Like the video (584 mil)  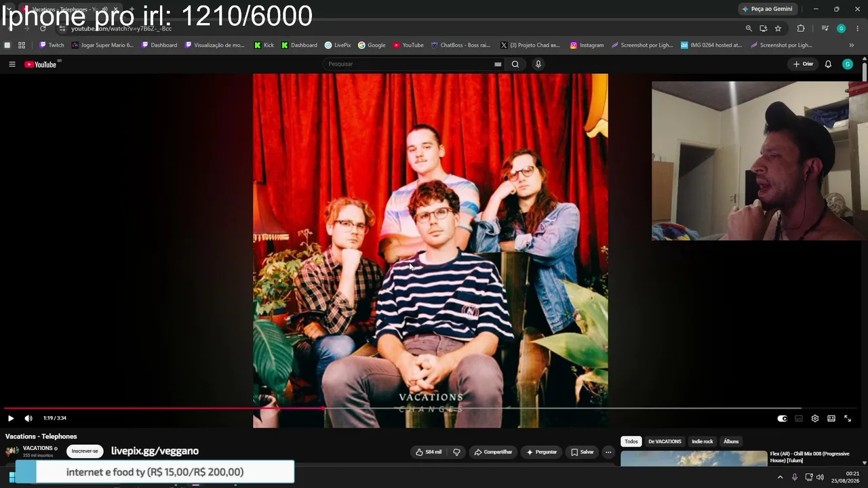pos(429,452)
